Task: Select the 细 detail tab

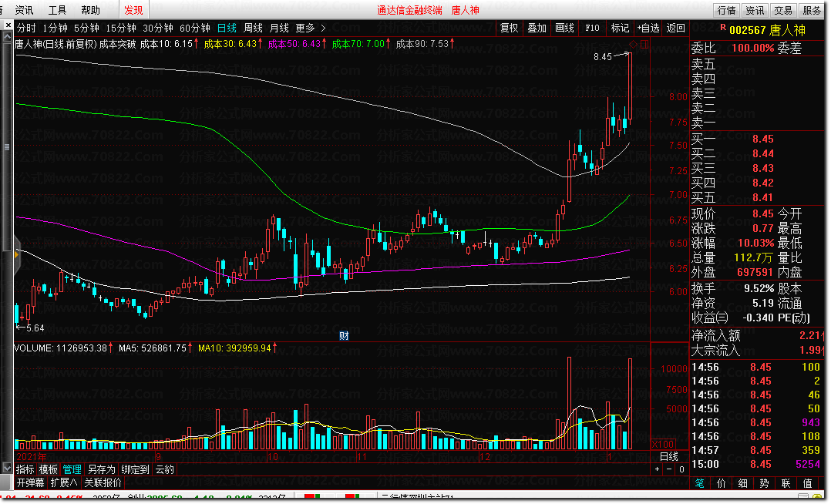Action: (x=743, y=482)
